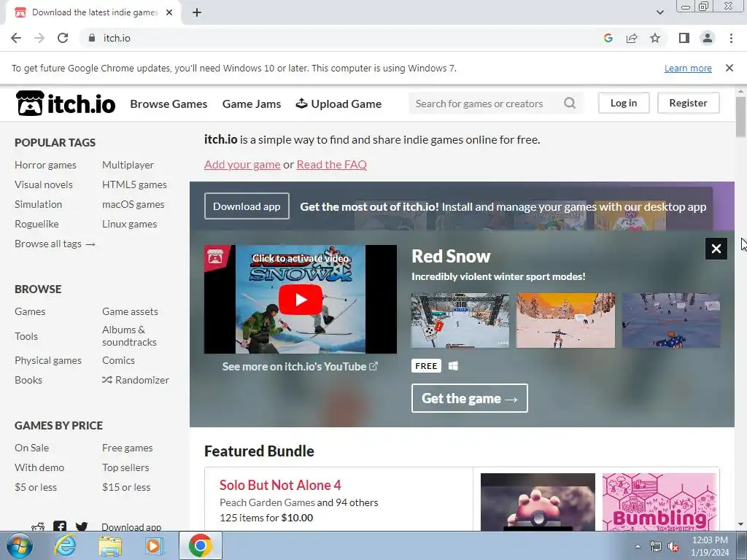Open See more on itch.io's YouTube
Screen dimensions: 747x560
[300, 366]
